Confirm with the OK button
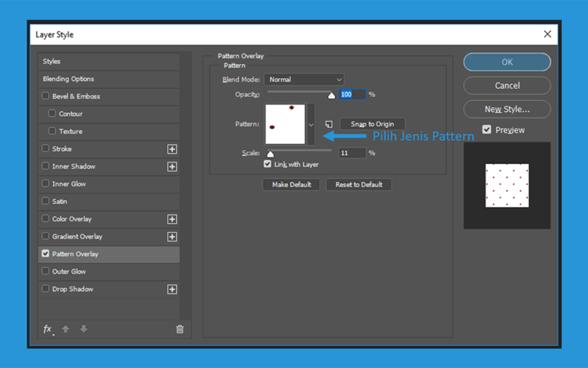This screenshot has width=588, height=368. click(x=507, y=62)
